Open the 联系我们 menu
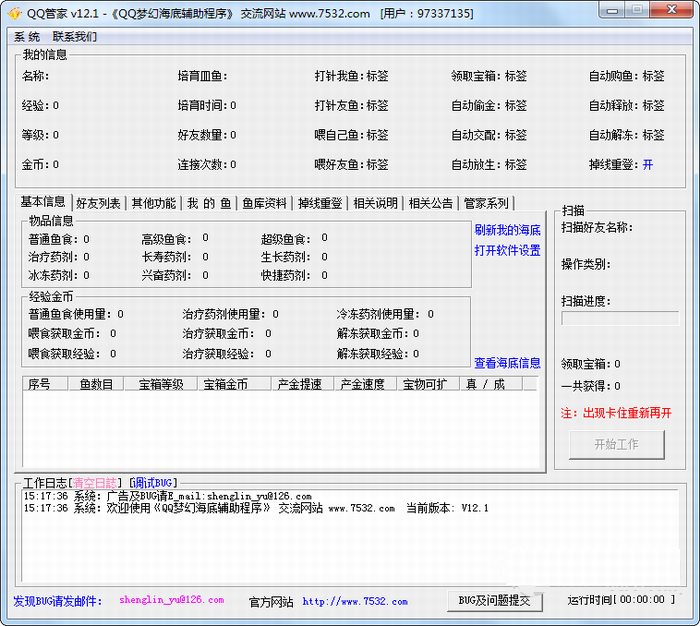Viewport: 700px width, 626px height. (x=75, y=37)
